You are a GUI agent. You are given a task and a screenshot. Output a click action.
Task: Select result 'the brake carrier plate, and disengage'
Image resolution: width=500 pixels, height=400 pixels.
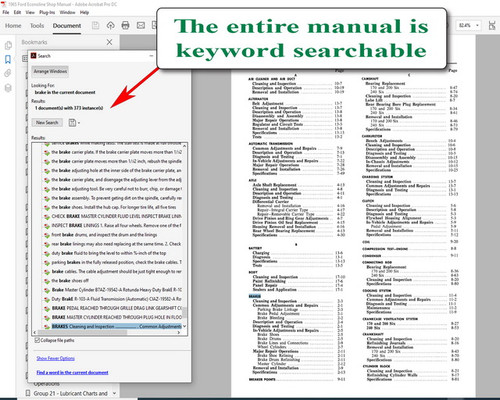[x=116, y=180]
